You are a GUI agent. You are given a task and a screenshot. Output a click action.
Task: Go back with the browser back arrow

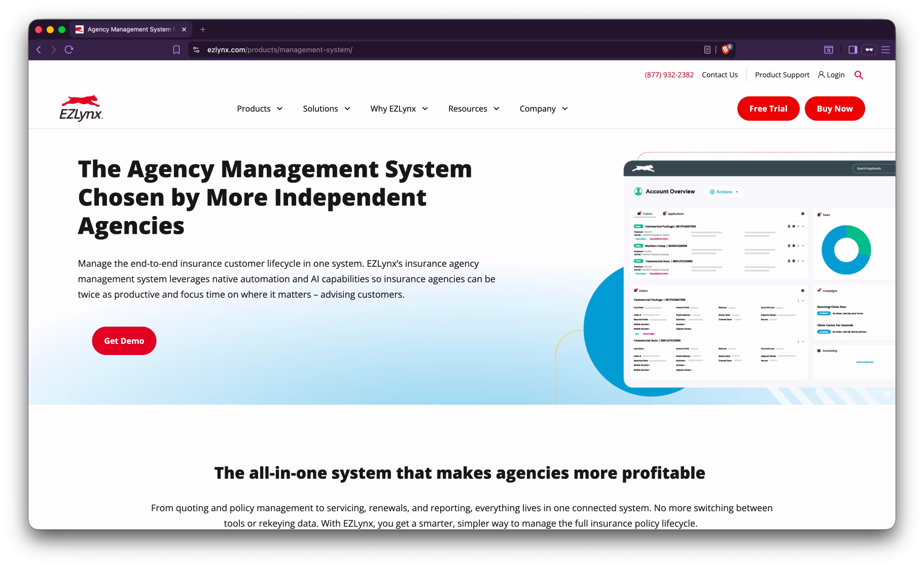[39, 50]
